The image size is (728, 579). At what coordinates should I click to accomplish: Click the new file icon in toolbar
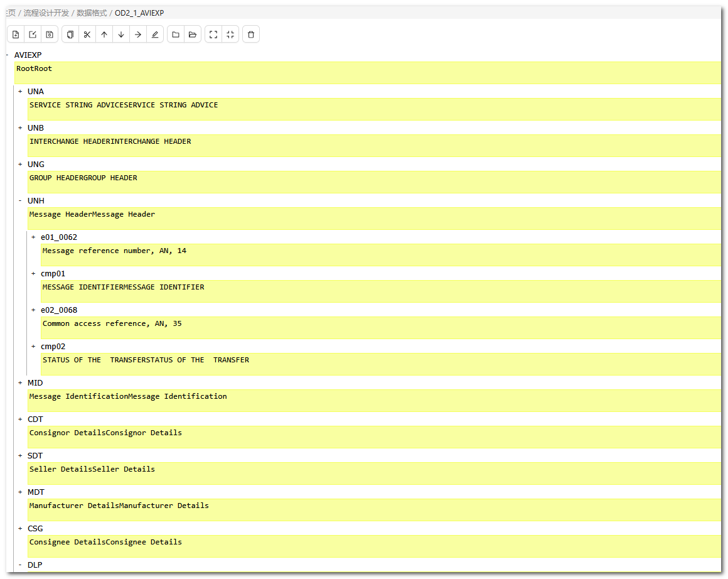pos(16,35)
